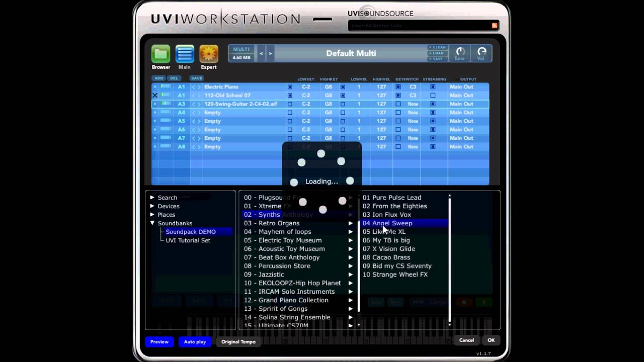Click the power dot of A4 Empty part
Screen dimensions: 644x362
point(155,113)
